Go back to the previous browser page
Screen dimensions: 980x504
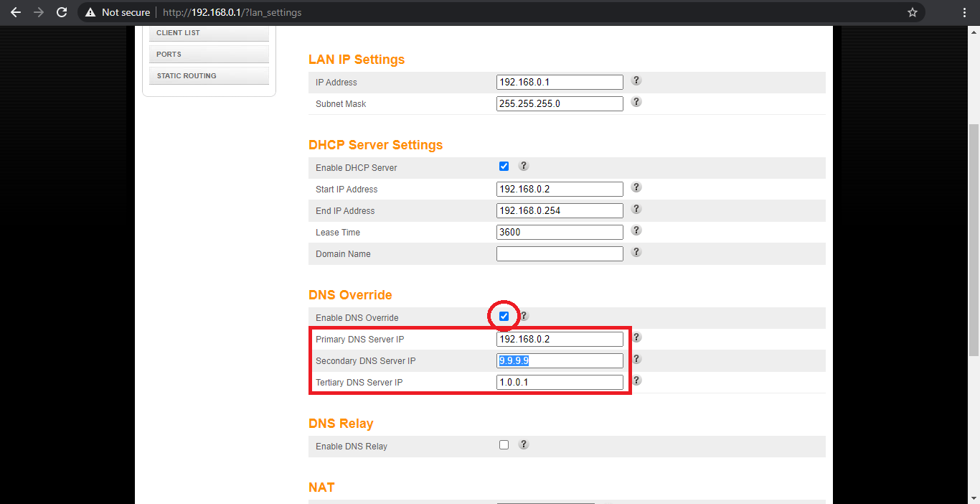[x=15, y=12]
